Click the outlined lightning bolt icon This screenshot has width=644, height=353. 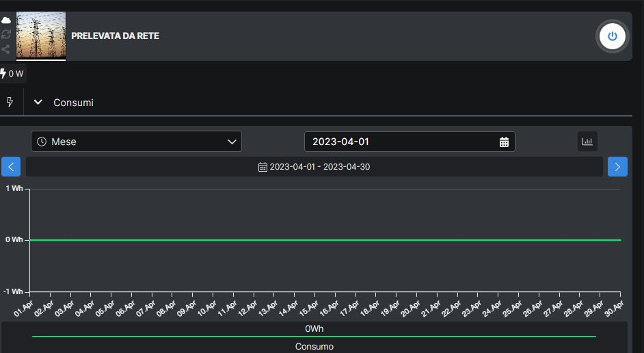coord(10,102)
